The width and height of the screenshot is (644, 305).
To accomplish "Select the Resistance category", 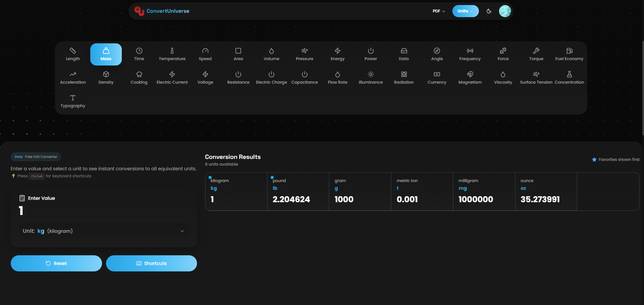I will coord(238,78).
